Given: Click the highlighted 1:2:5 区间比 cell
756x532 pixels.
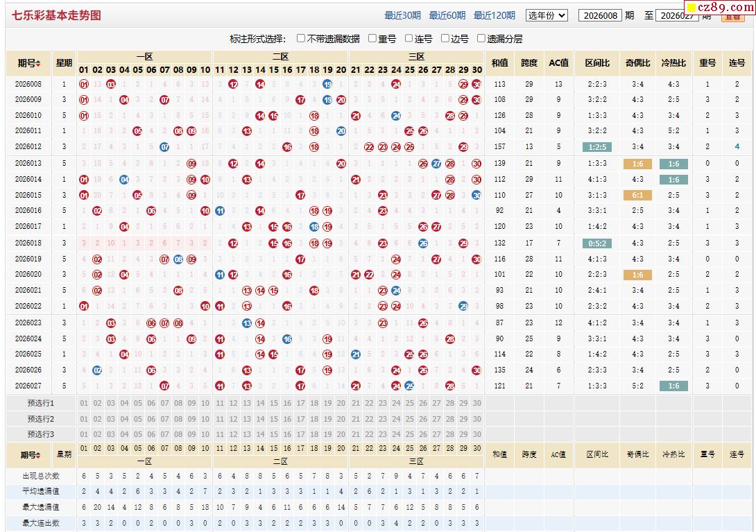Looking at the screenshot, I should click(596, 147).
